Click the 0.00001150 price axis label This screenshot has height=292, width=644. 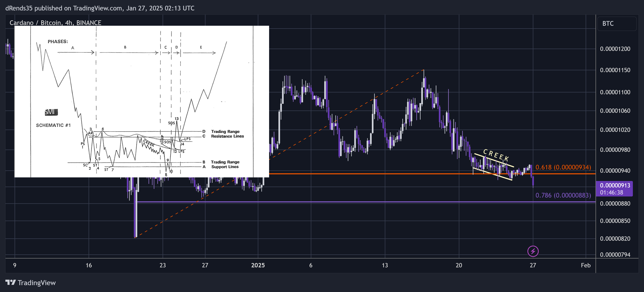click(615, 70)
